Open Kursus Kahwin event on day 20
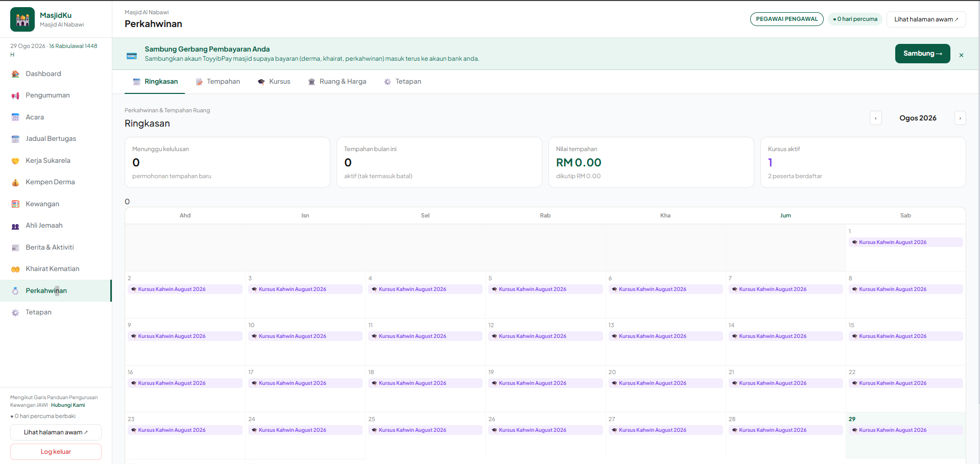Image resolution: width=980 pixels, height=464 pixels. tap(665, 383)
